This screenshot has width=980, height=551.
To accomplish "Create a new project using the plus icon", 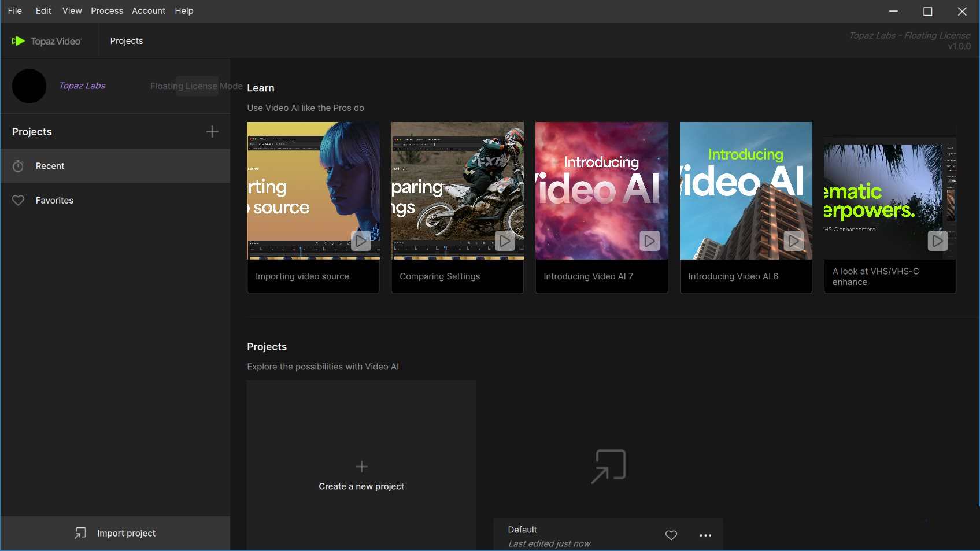I will point(212,131).
